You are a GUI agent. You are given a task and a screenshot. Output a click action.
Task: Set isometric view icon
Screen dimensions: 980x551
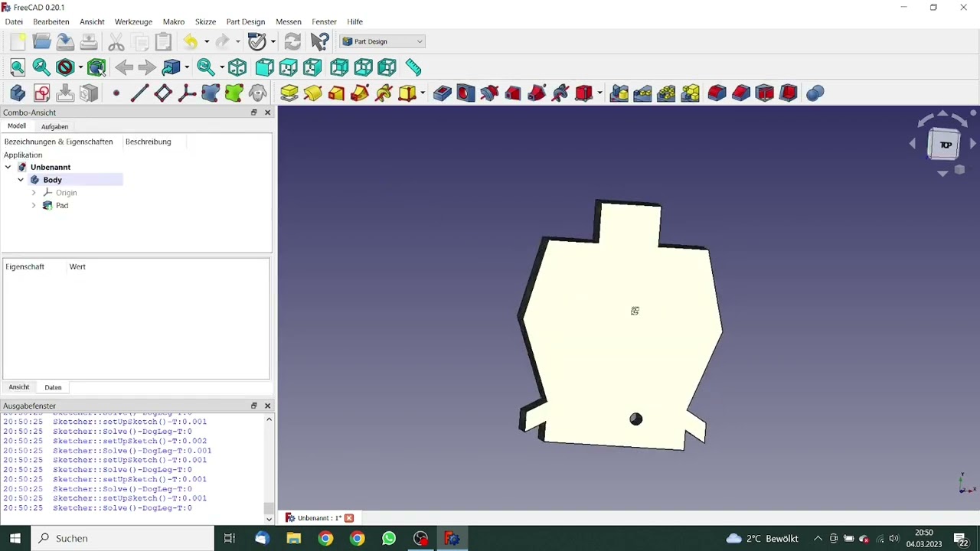click(237, 67)
